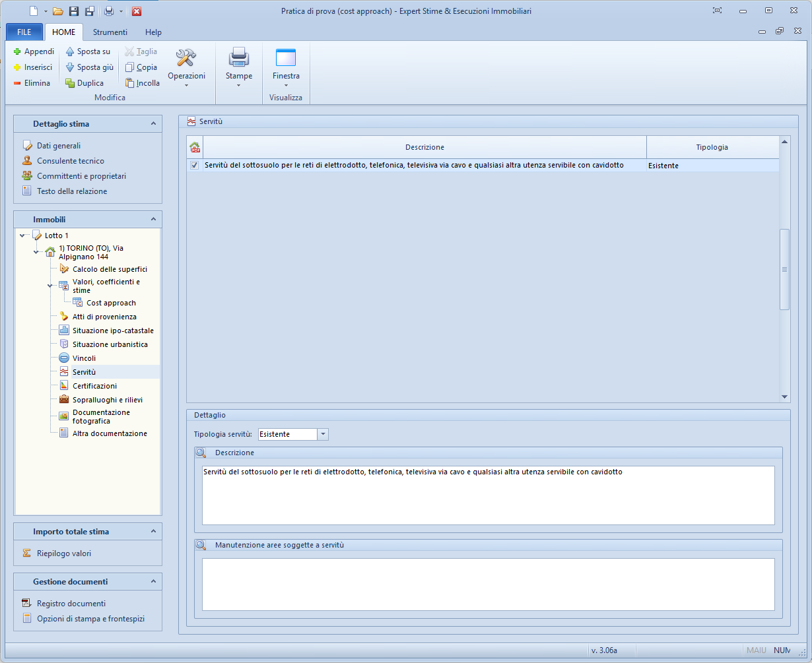Click the Registro documenti icon
Screen dimensions: 812x663
tap(27, 604)
